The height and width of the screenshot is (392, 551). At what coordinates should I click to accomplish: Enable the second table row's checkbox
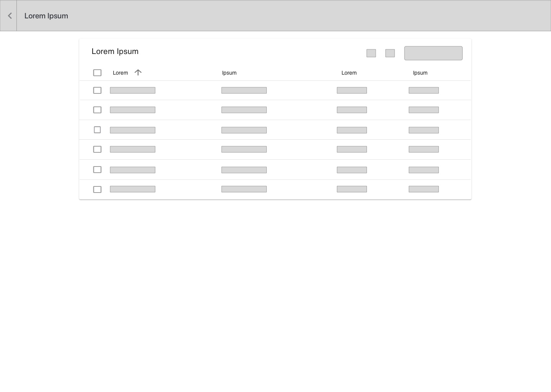pyautogui.click(x=97, y=110)
